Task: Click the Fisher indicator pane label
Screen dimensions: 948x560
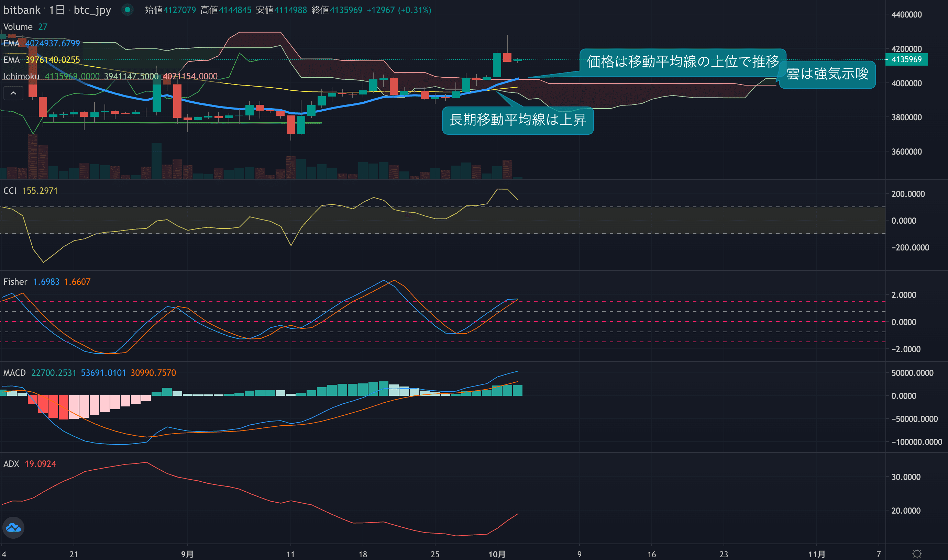Action: [x=15, y=281]
